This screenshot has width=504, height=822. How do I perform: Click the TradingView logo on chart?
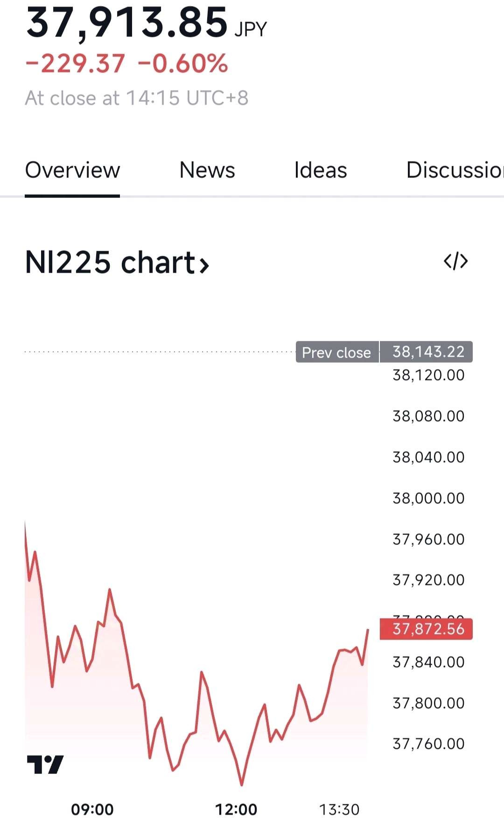pos(45,765)
